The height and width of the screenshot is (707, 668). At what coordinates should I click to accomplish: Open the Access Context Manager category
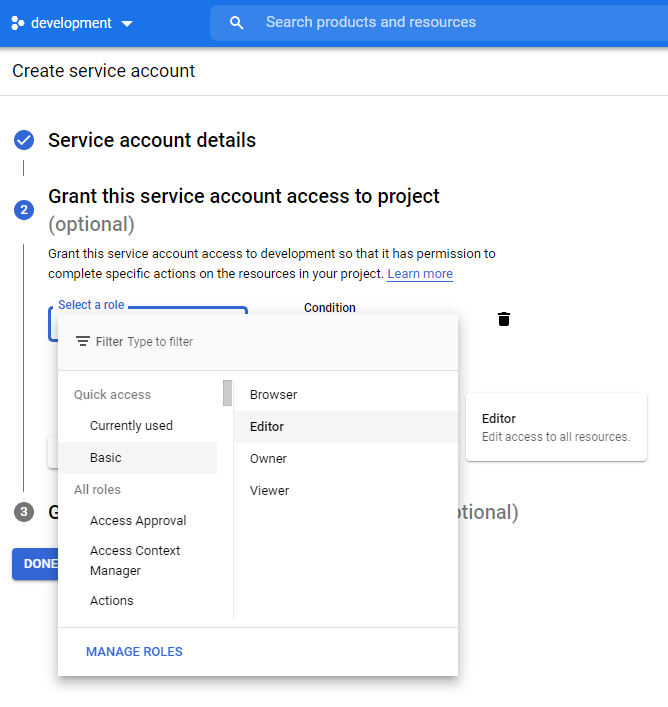coord(137,560)
